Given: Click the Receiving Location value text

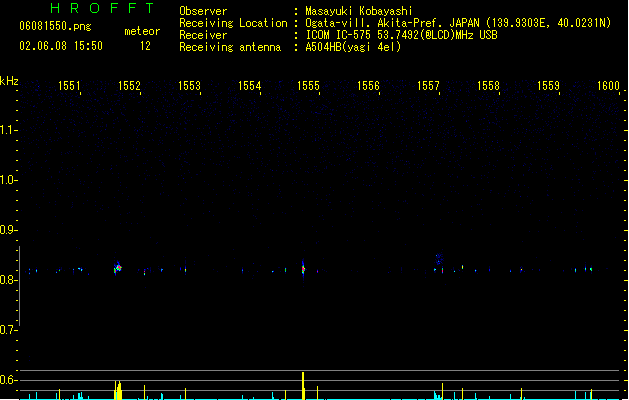Looking at the screenshot, I should tap(458, 23).
